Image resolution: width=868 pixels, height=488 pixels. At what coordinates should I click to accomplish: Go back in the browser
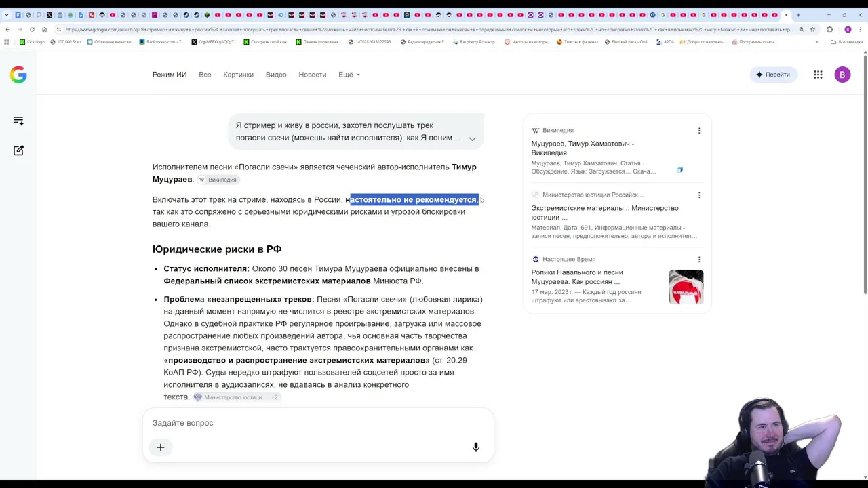coord(7,29)
